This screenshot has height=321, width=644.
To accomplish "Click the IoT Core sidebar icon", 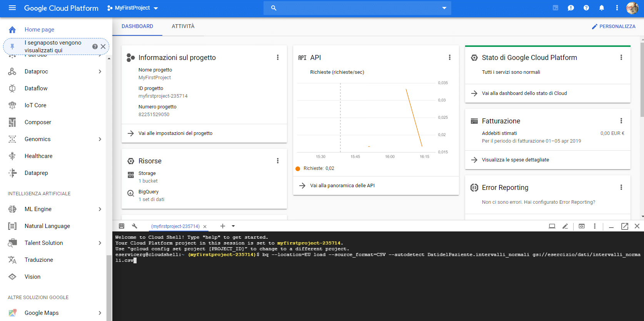I will point(12,105).
